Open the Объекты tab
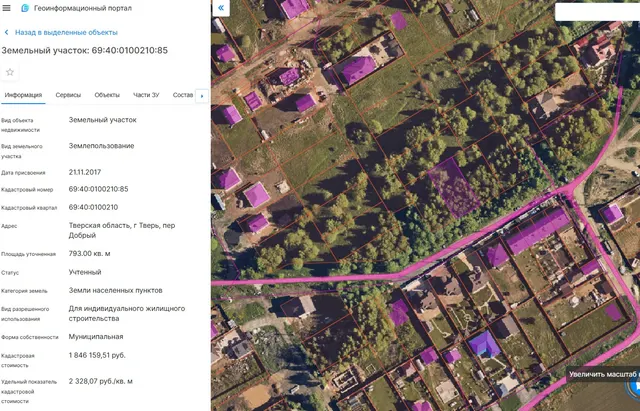Viewport: 640px width, 411px height. coord(107,95)
